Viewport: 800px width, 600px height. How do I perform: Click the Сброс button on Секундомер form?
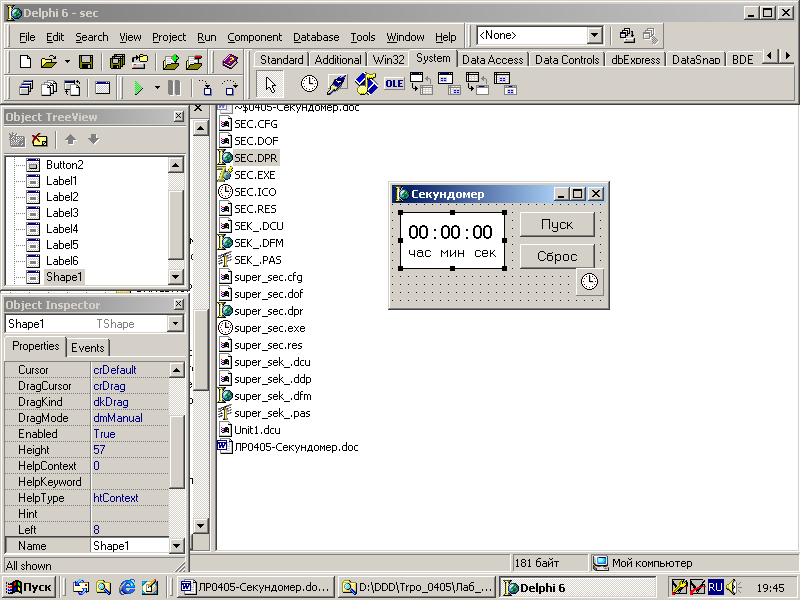[557, 256]
